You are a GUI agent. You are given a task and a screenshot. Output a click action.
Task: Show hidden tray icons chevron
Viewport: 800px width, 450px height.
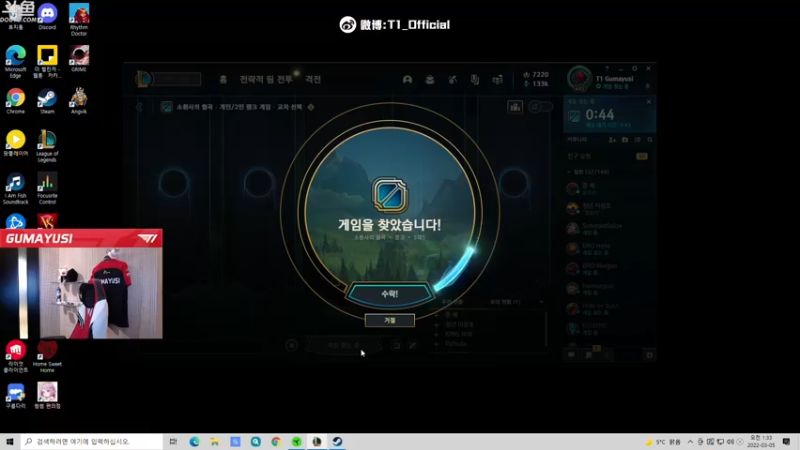pyautogui.click(x=690, y=442)
